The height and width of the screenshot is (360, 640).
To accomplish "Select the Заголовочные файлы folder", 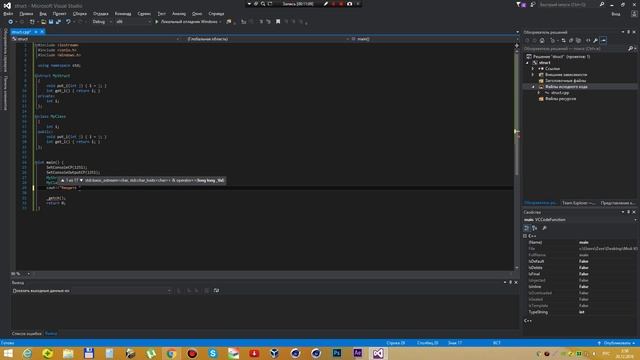I will tap(565, 81).
